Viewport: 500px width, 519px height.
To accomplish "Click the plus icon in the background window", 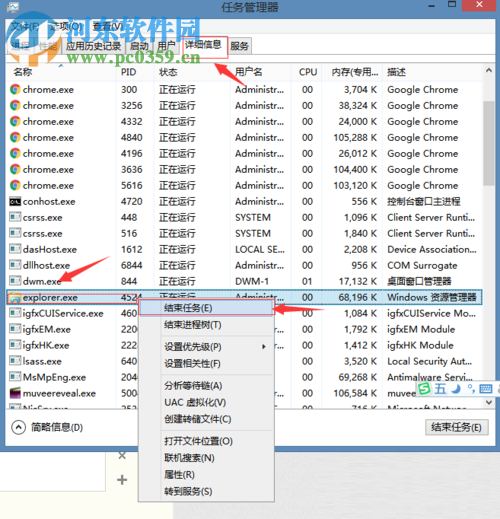I will pos(122,480).
